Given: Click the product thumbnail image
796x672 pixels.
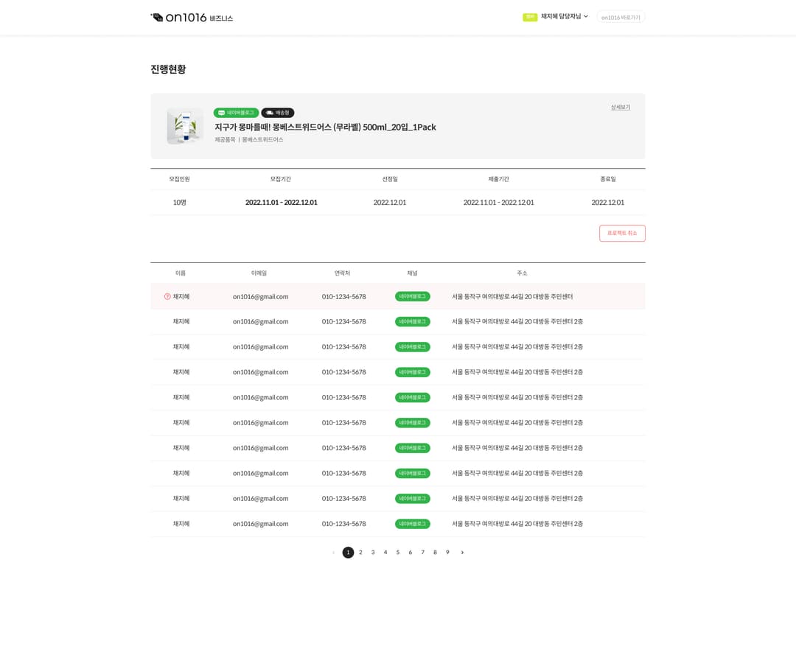Looking at the screenshot, I should [184, 126].
